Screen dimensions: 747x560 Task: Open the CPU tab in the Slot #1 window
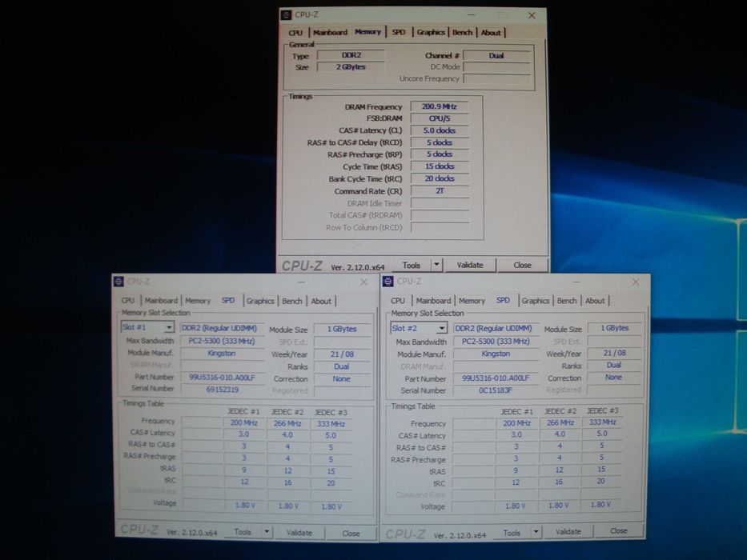coord(127,301)
